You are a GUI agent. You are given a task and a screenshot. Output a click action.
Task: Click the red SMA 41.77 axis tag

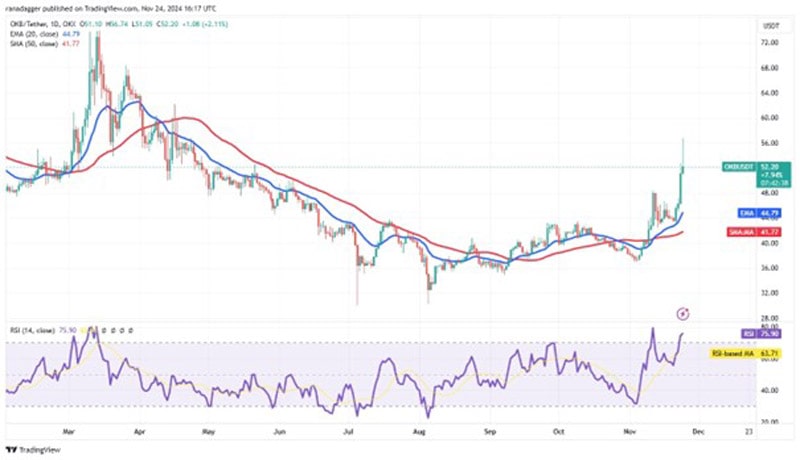754,232
